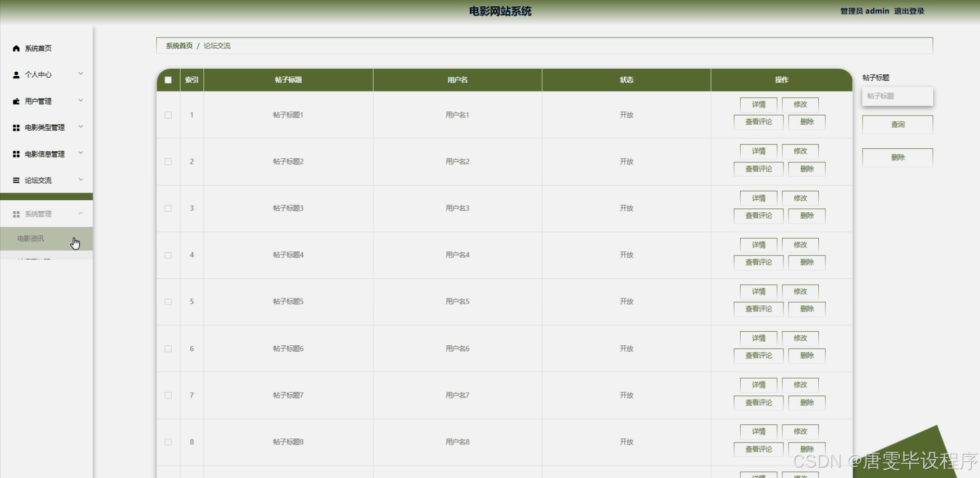Check the checkbox for row 帖子标题1
The image size is (980, 478).
(x=168, y=115)
